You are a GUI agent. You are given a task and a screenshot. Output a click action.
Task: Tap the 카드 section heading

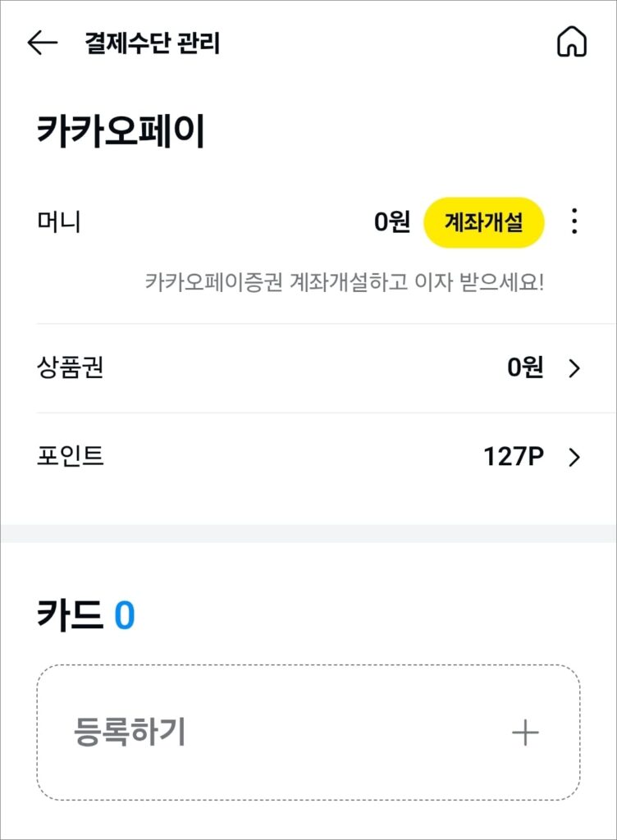pos(69,614)
